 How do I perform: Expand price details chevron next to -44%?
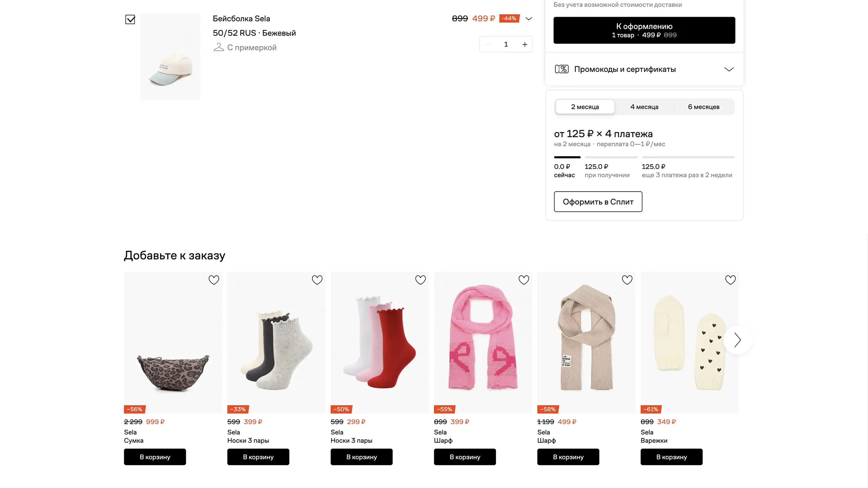tap(529, 18)
